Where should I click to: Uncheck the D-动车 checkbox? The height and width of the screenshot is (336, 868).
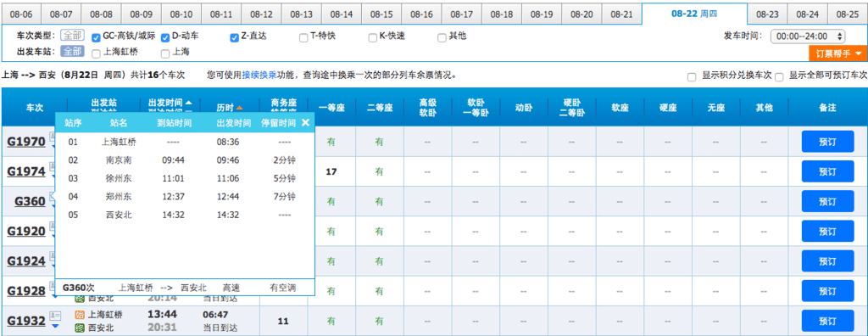(x=165, y=37)
